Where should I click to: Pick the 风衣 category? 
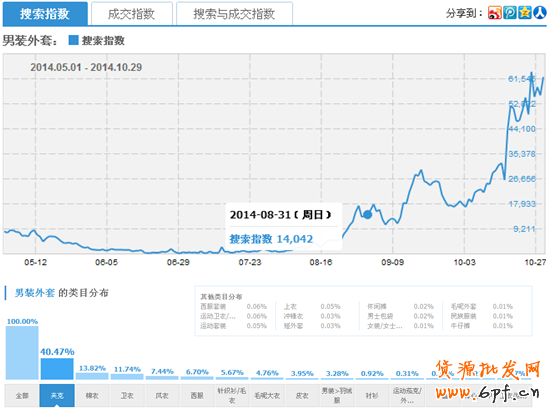(x=162, y=395)
